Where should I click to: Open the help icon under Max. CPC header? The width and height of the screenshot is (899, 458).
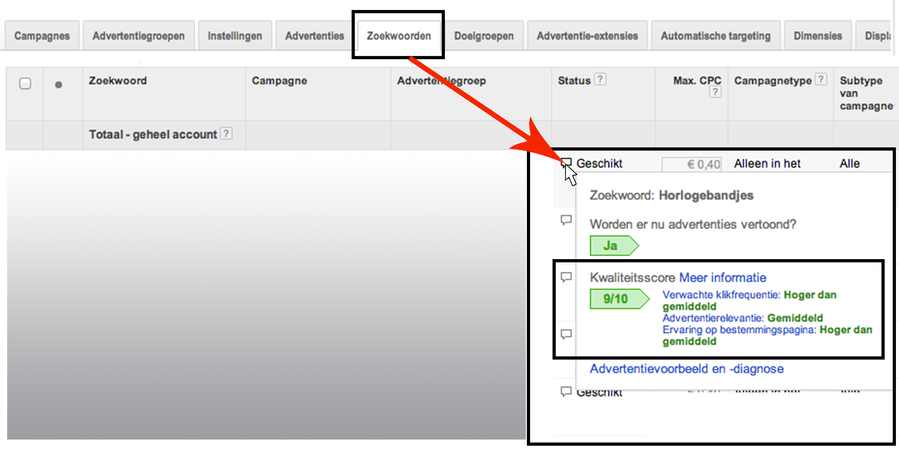(x=715, y=93)
